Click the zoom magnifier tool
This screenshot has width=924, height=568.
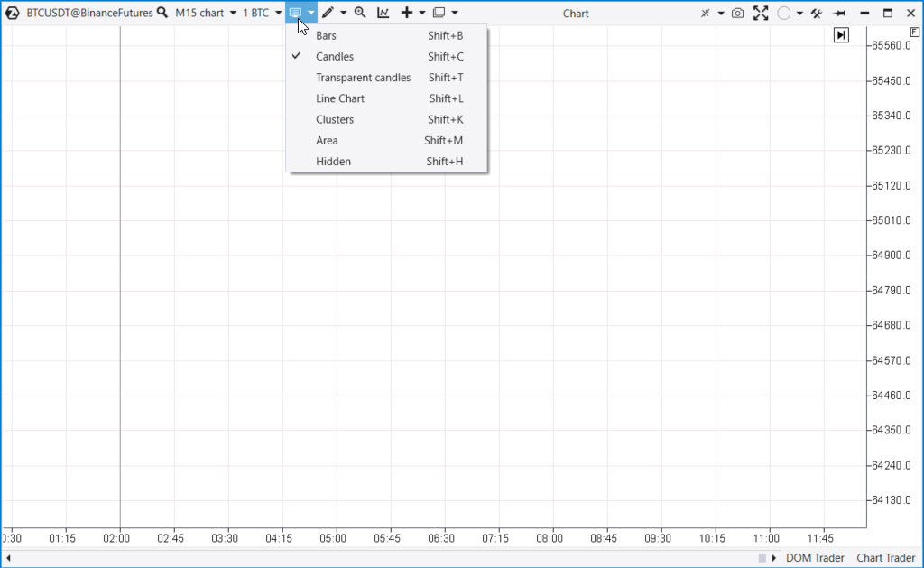click(x=360, y=13)
